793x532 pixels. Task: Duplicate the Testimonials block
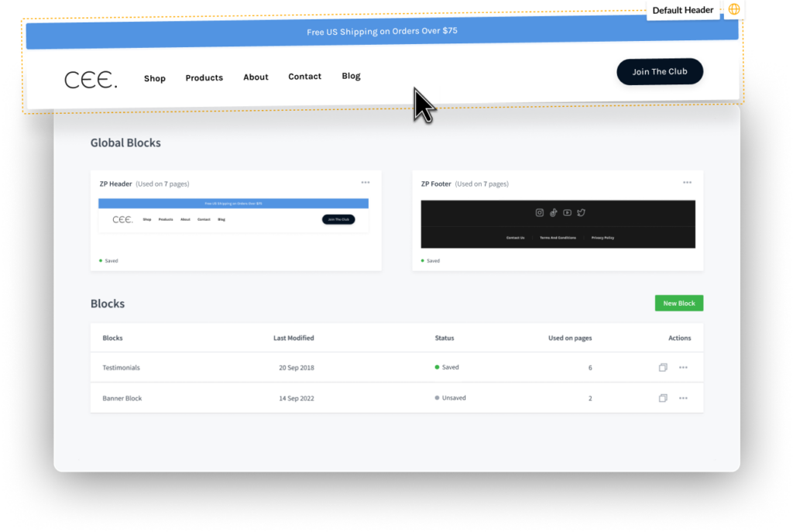click(x=663, y=367)
